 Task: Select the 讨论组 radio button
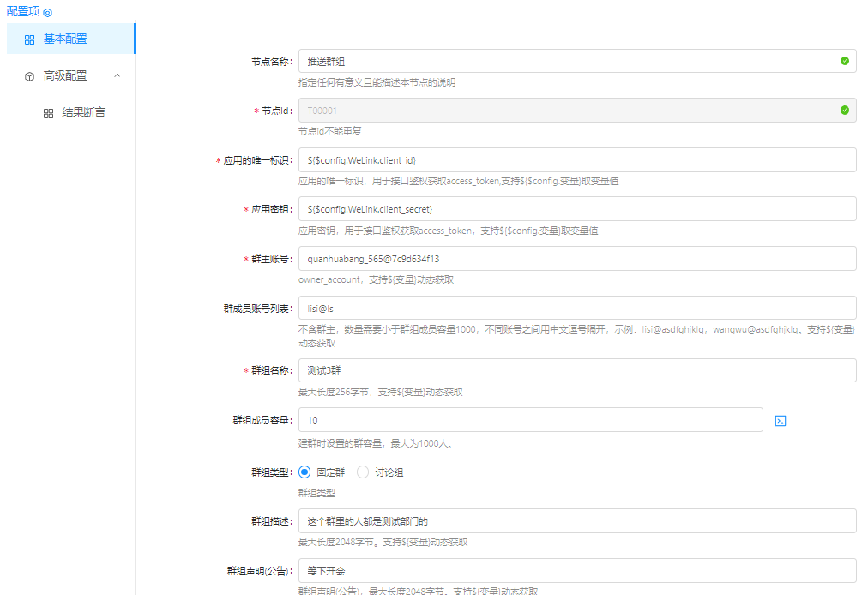point(363,472)
